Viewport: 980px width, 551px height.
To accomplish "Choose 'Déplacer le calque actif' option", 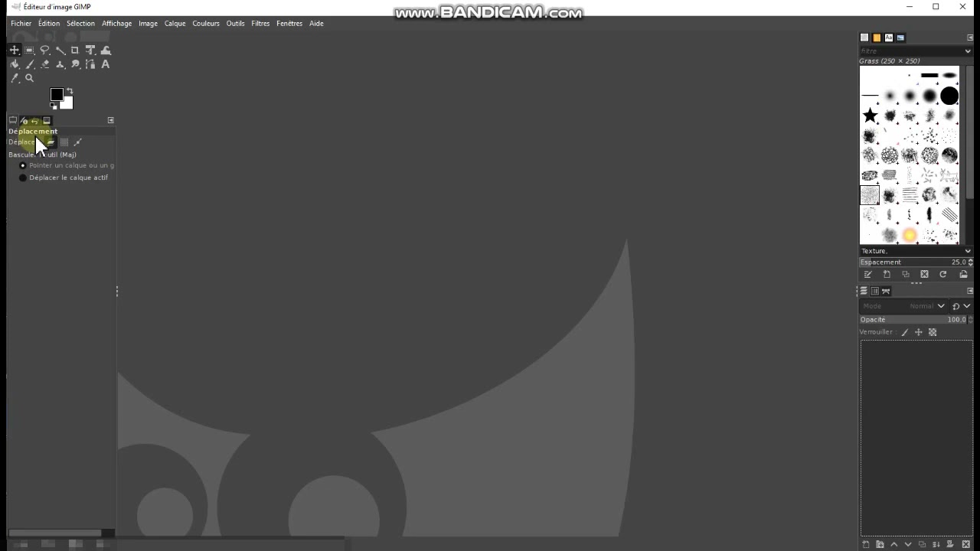I will (x=64, y=178).
